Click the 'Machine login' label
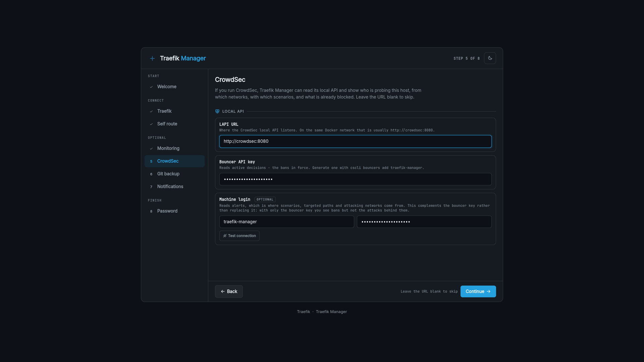The width and height of the screenshot is (644, 362). tap(235, 199)
